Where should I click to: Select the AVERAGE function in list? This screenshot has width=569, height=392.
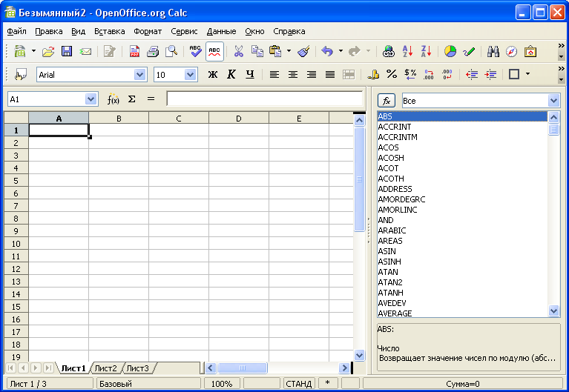(395, 313)
